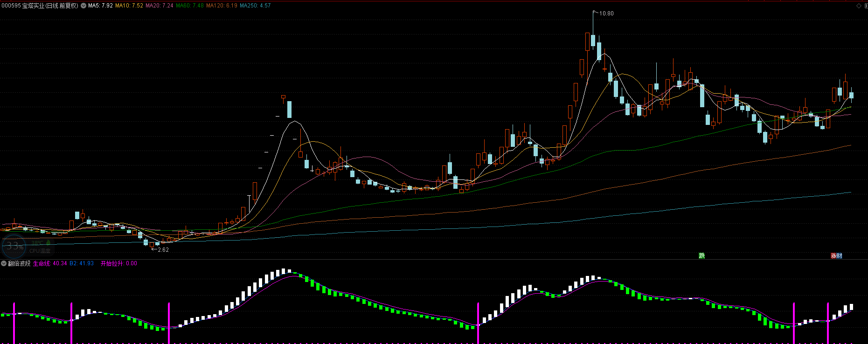Open the dropdown arrow beside 翻倍波段 indicator

point(4,263)
